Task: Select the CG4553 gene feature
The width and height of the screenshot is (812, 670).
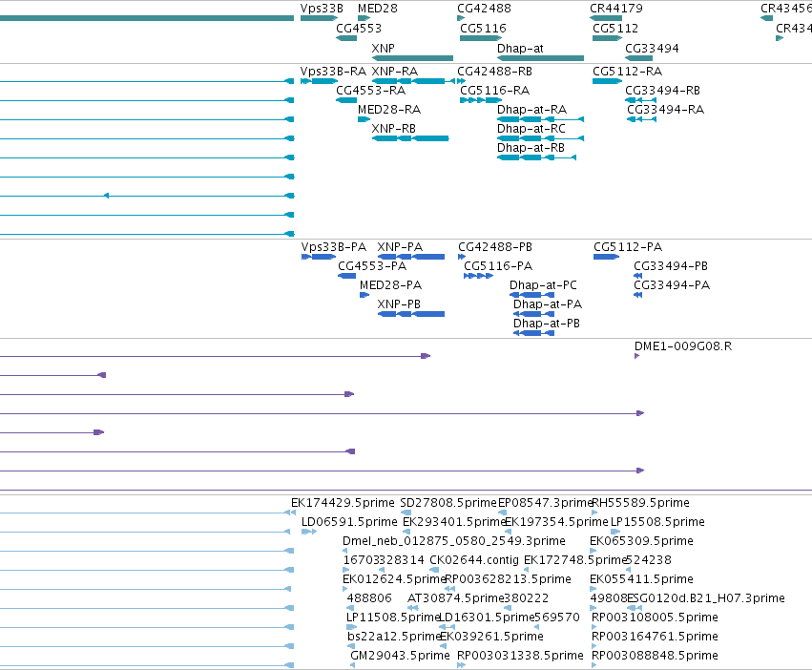Action: click(x=346, y=38)
